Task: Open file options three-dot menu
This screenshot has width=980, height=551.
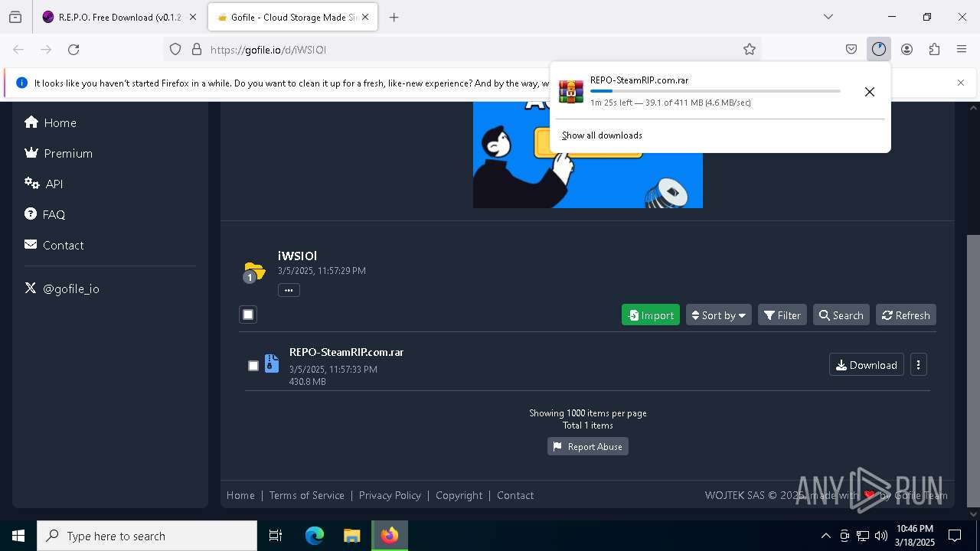Action: (x=919, y=365)
